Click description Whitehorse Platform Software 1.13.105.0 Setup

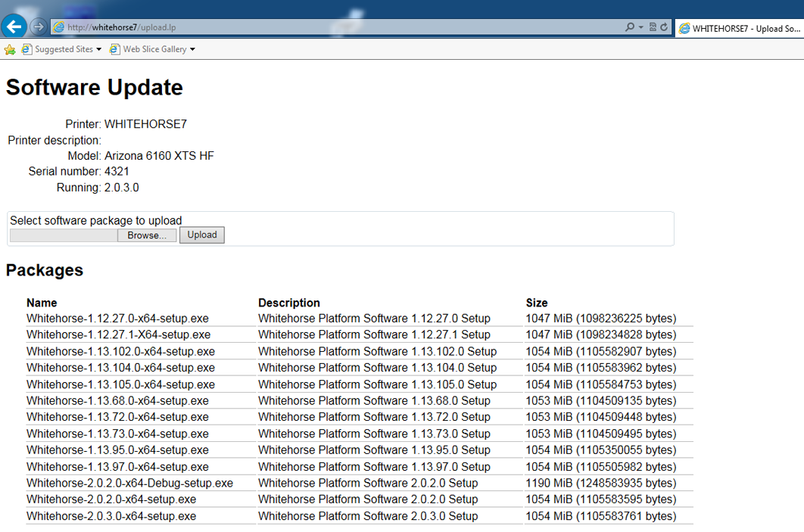(377, 384)
